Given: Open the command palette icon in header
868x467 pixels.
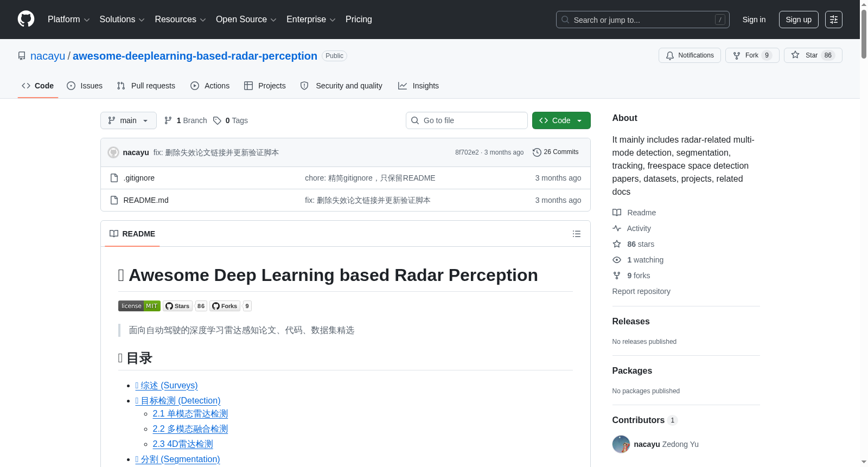Looking at the screenshot, I should tap(834, 20).
